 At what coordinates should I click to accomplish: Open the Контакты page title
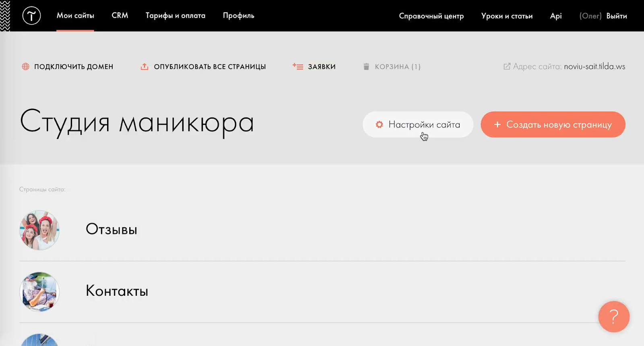click(117, 291)
